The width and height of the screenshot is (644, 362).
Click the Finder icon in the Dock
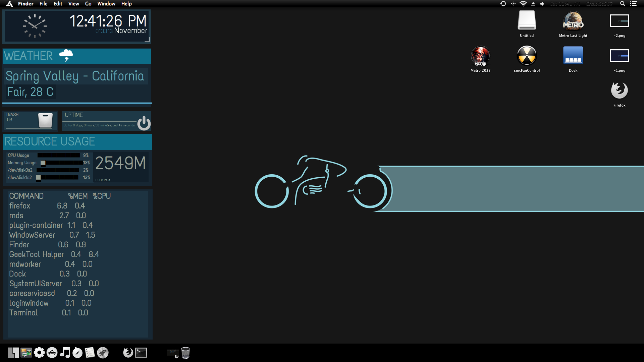tap(13, 353)
